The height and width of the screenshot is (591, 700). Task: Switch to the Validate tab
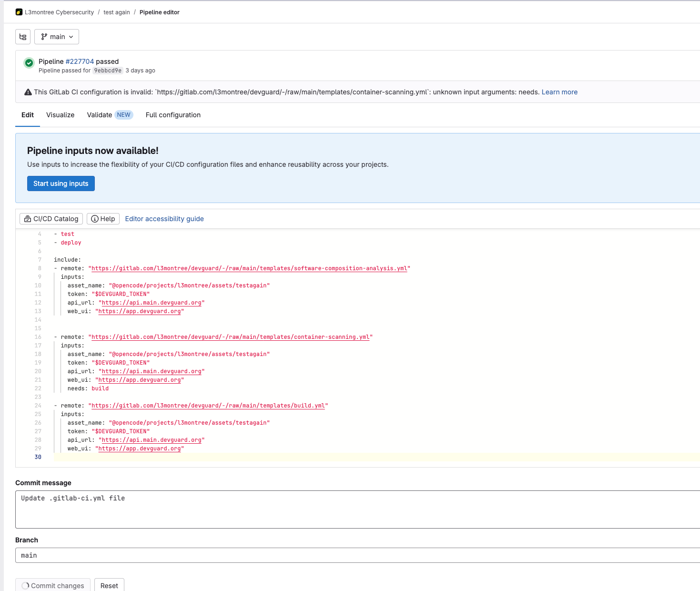pyautogui.click(x=100, y=115)
